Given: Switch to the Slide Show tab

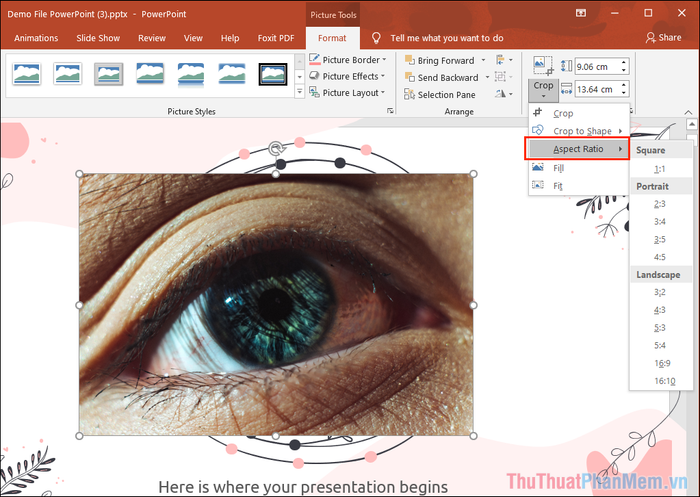Looking at the screenshot, I should point(98,38).
